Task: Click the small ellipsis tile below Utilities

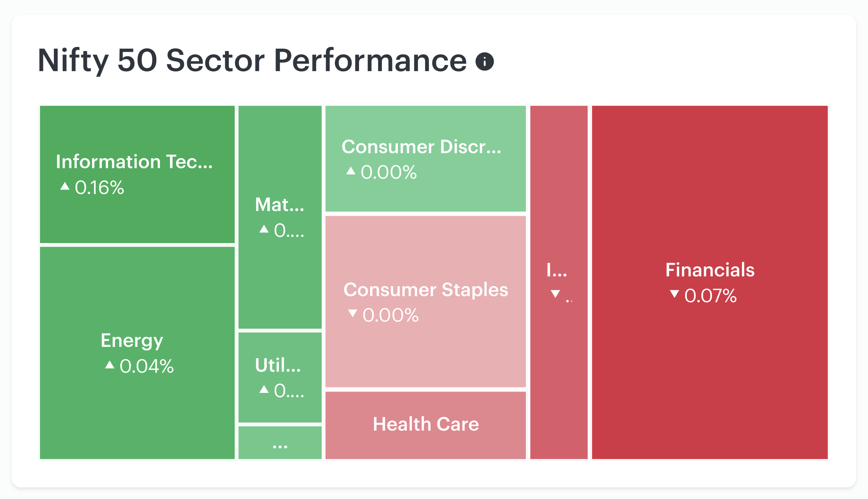Action: click(280, 443)
